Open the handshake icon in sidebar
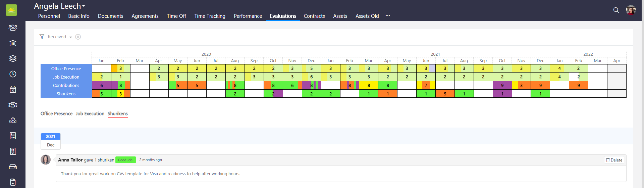Image resolution: width=644 pixels, height=188 pixels. pos(13,105)
